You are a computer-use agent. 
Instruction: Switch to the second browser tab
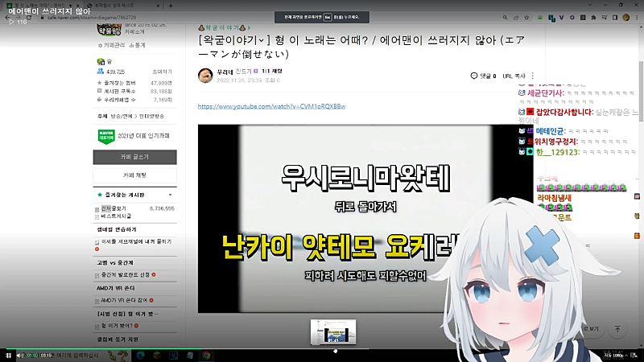pos(122,6)
